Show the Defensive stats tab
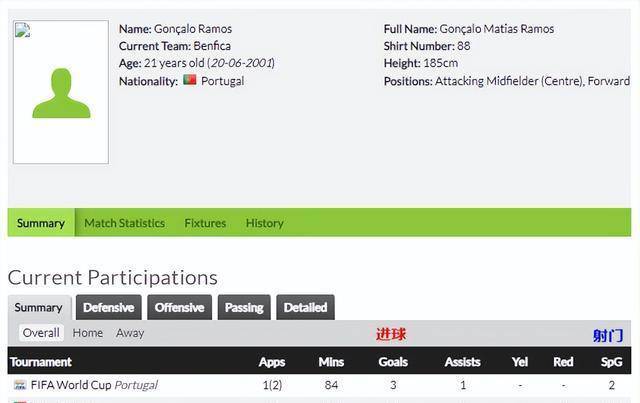 click(x=108, y=307)
